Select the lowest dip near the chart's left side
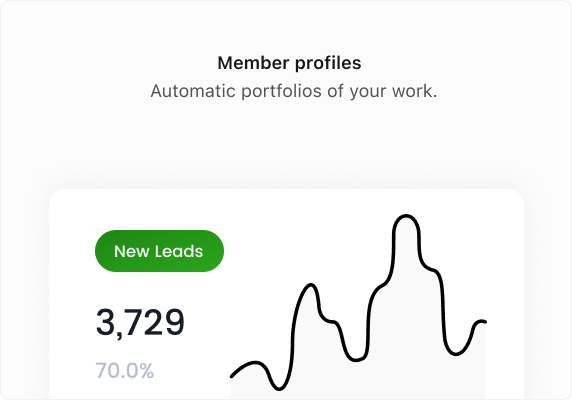This screenshot has width=572, height=400. click(279, 388)
